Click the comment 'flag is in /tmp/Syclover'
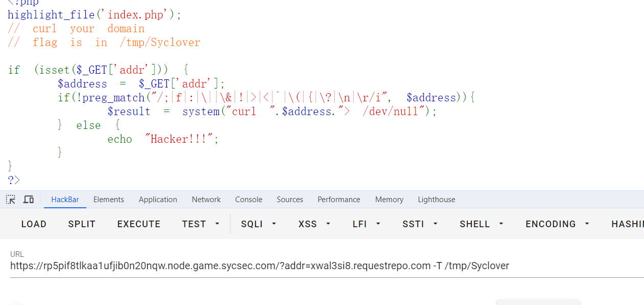The height and width of the screenshot is (305, 644). (x=104, y=42)
